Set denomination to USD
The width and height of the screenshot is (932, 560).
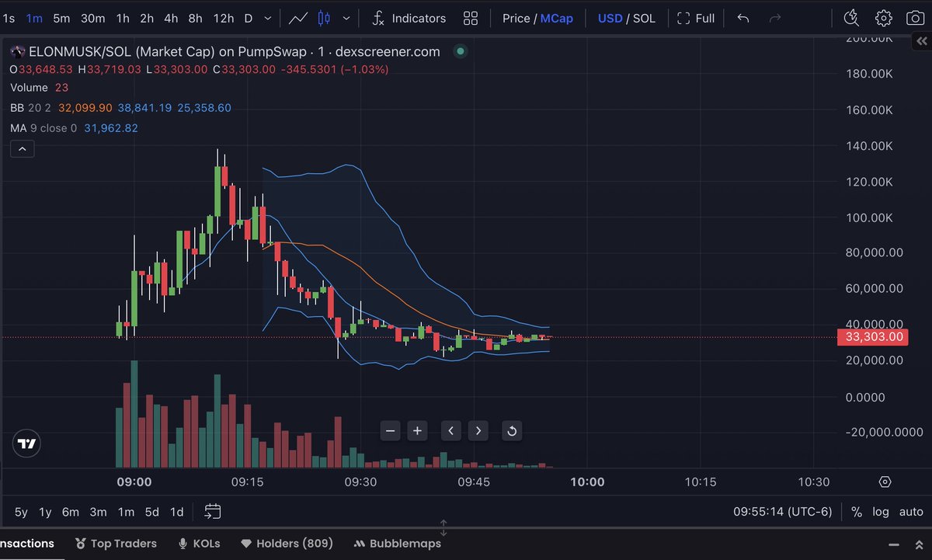pos(610,18)
